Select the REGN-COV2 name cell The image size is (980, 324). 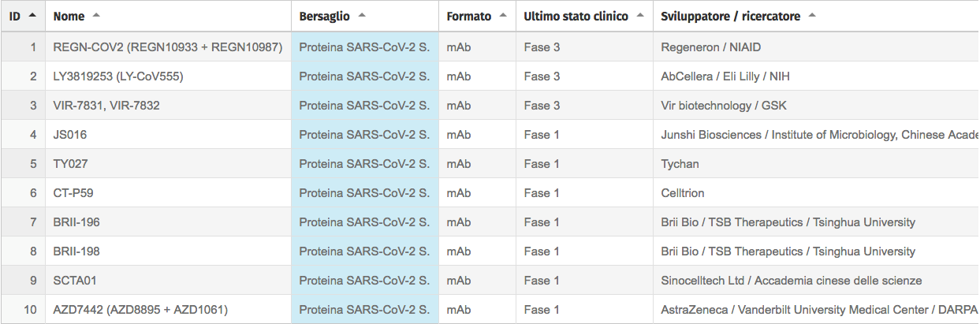click(167, 47)
